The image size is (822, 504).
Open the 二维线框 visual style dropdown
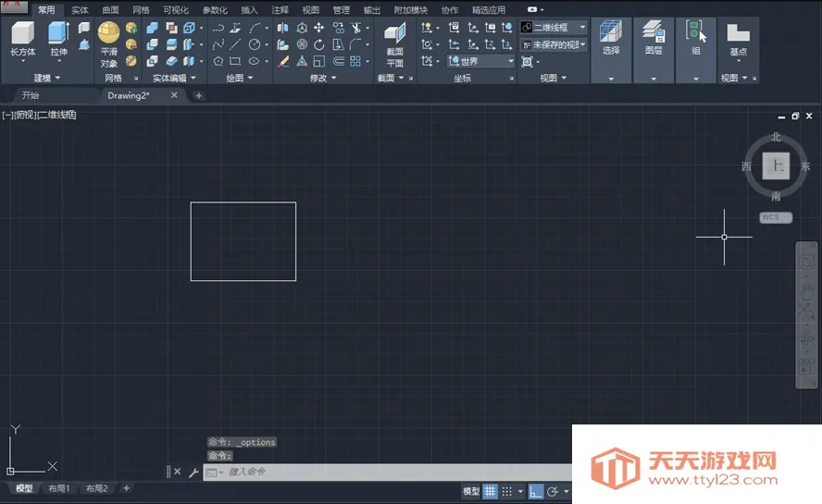(553, 27)
